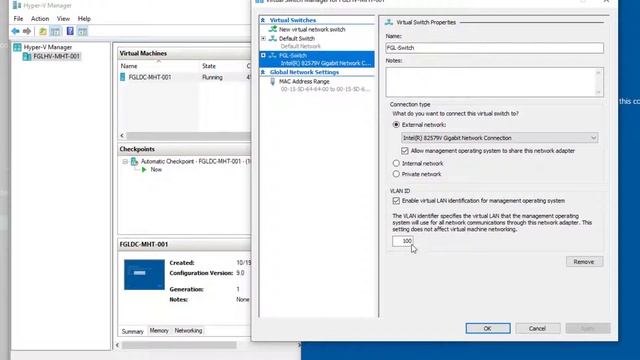Click the details pane bottom horizontal scrollbar
This screenshot has width=640, height=360.
point(180,345)
